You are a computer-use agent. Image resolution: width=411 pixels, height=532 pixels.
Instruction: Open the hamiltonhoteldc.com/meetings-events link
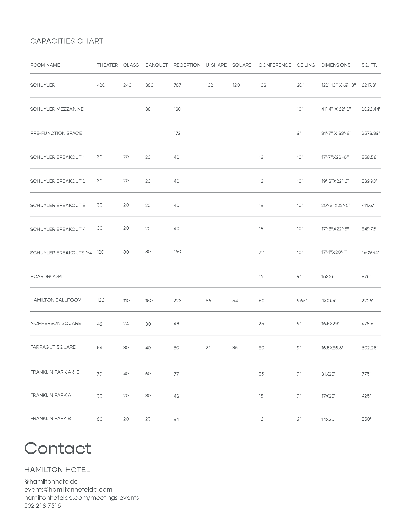tap(81, 497)
